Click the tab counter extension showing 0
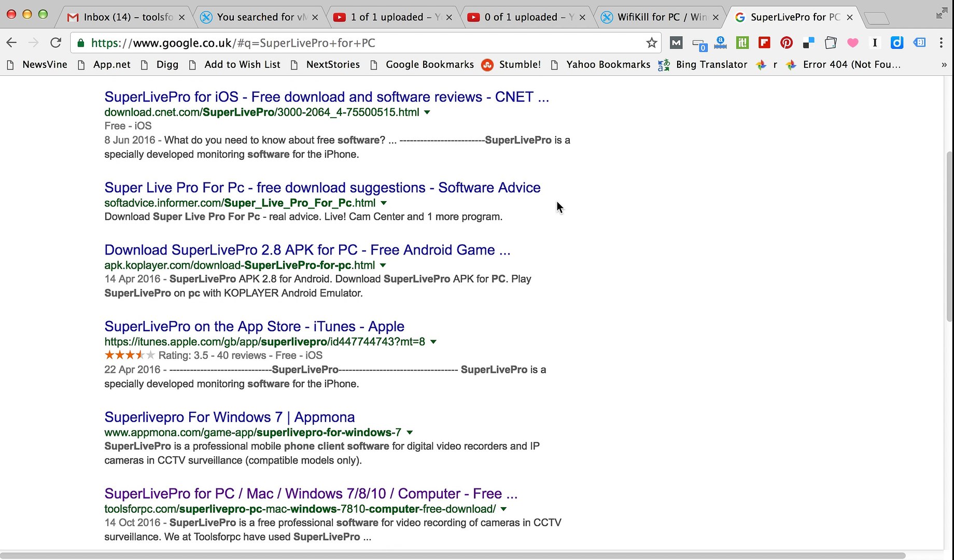 pyautogui.click(x=699, y=44)
